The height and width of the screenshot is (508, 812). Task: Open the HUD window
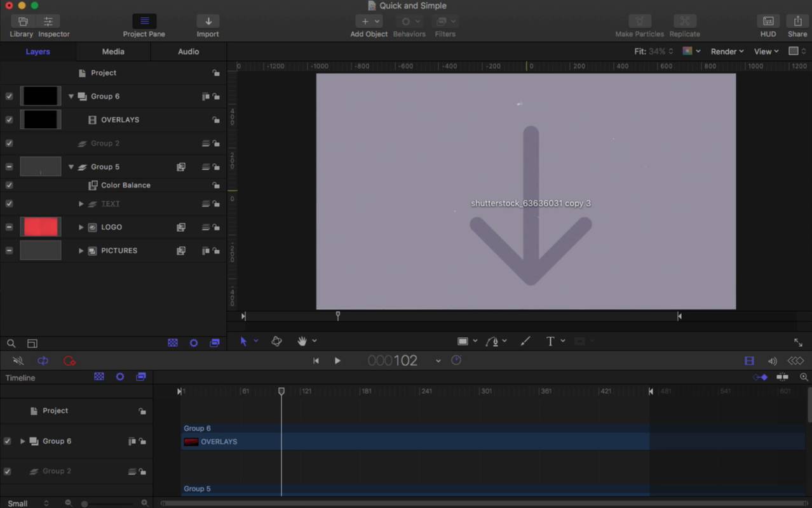(768, 21)
